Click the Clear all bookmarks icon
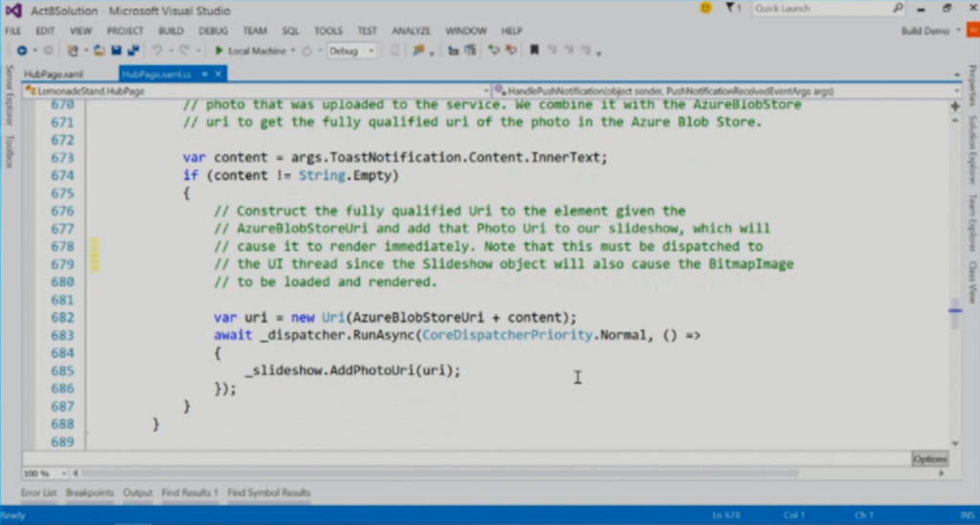The height and width of the screenshot is (525, 980). [586, 51]
